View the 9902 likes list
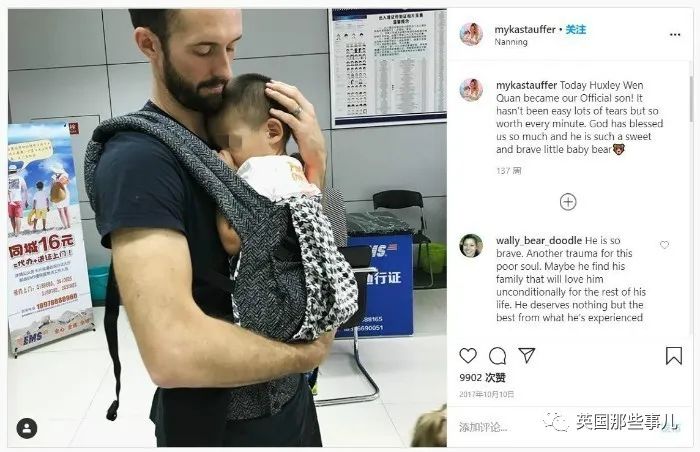This screenshot has width=700, height=452. [x=482, y=378]
